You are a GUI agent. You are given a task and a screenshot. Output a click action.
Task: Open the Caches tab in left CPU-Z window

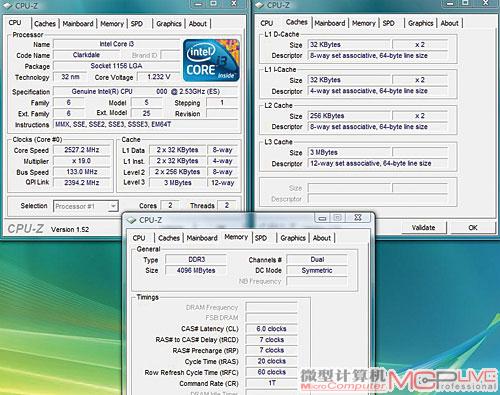(45, 24)
